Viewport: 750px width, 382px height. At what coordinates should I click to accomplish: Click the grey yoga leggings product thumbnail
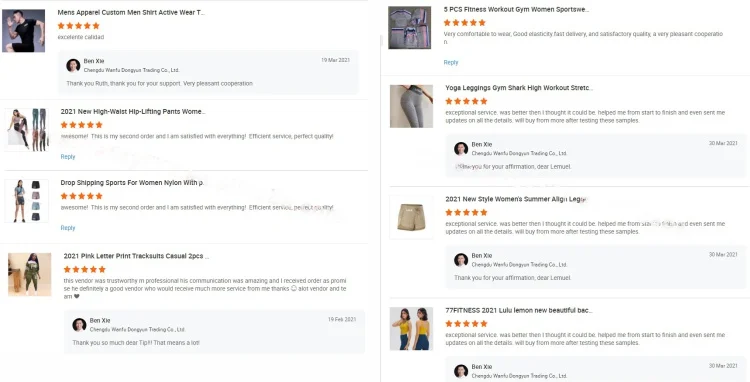(411, 106)
